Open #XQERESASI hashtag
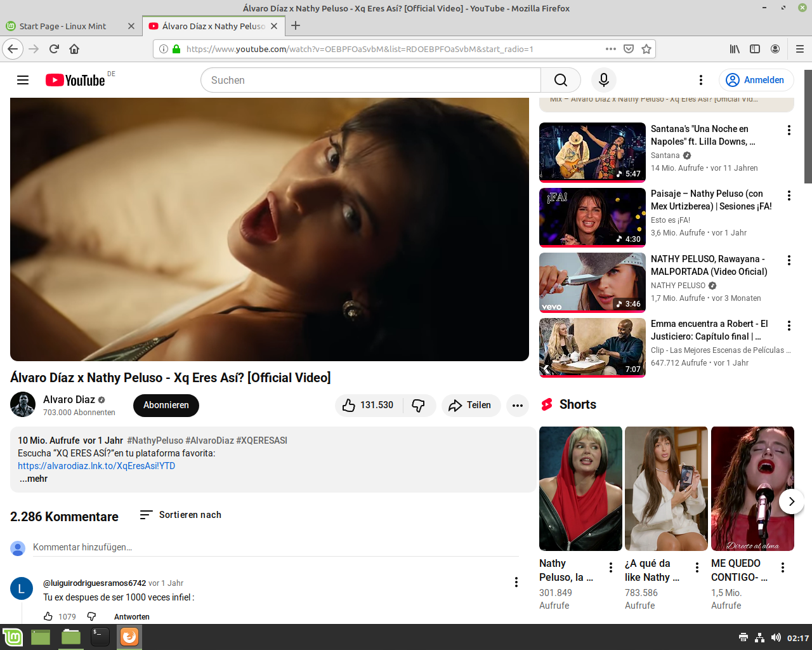This screenshot has width=812, height=650. click(261, 441)
